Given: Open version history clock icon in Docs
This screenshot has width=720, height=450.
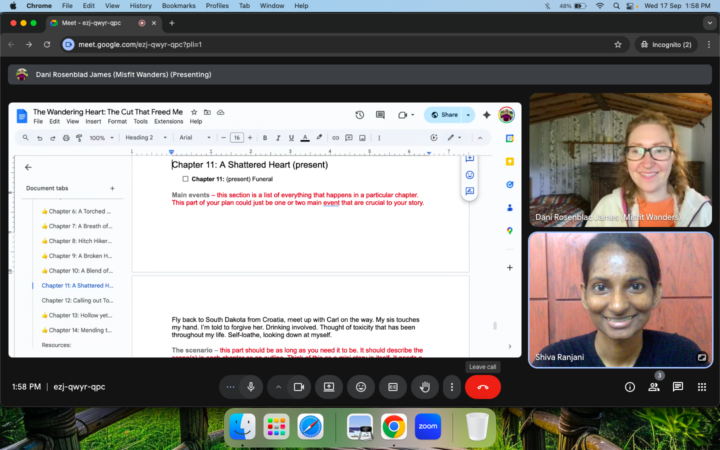Looking at the screenshot, I should [x=360, y=115].
